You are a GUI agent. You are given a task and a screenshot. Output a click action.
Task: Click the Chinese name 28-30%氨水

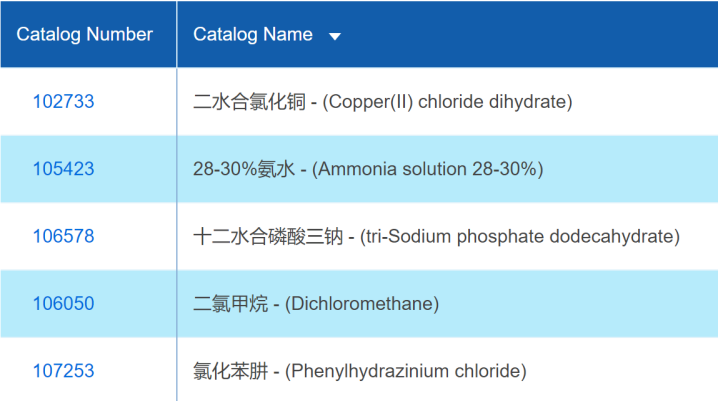pos(243,169)
